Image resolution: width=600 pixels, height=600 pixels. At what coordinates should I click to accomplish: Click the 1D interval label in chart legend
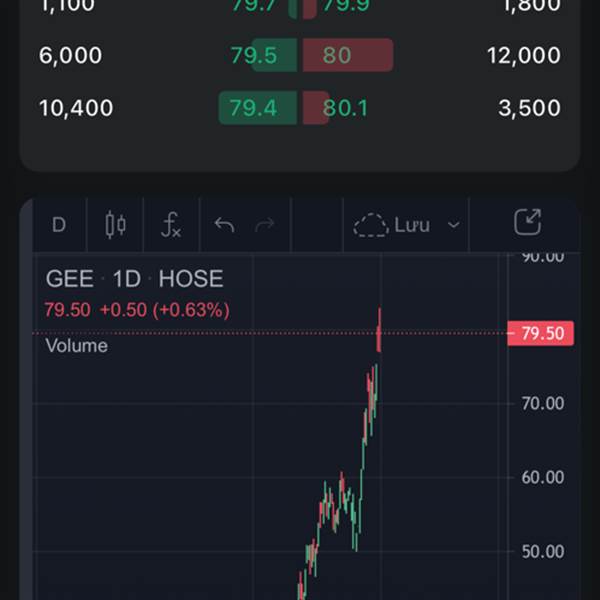click(x=127, y=278)
